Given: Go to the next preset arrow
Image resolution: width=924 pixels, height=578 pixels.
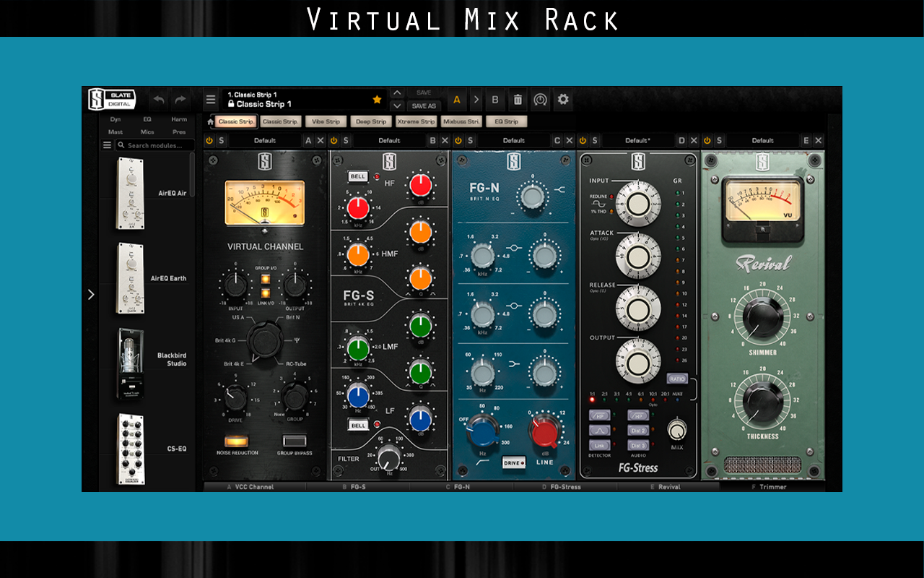Looking at the screenshot, I should (x=397, y=106).
